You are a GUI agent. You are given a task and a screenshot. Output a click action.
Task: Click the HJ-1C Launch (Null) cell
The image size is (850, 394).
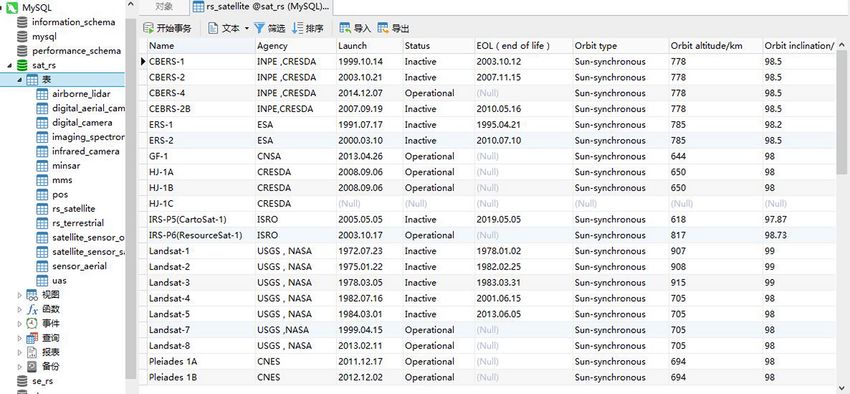(x=369, y=204)
